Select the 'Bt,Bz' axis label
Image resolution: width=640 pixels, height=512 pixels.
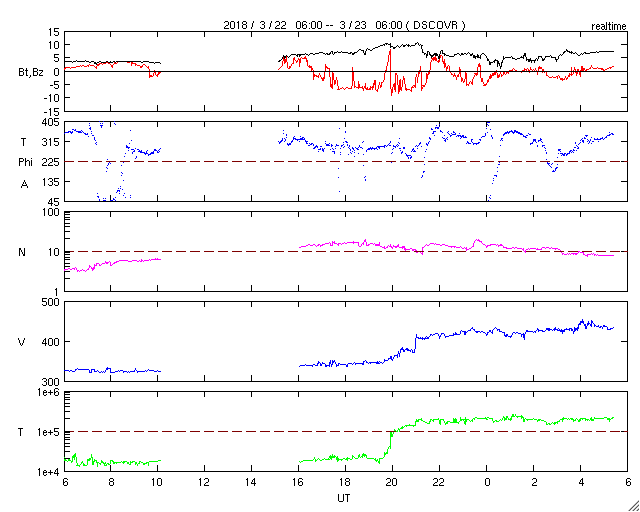[31, 74]
